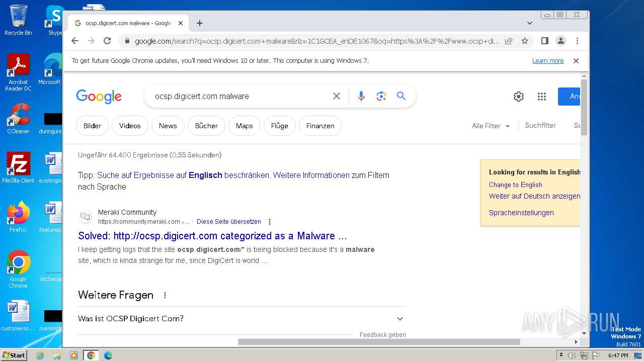This screenshot has width=644, height=362.
Task: Bookmark this page with the star icon
Action: coord(525,41)
